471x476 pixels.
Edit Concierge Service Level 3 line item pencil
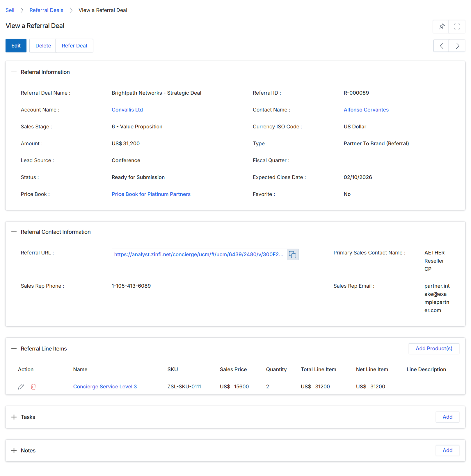point(21,387)
